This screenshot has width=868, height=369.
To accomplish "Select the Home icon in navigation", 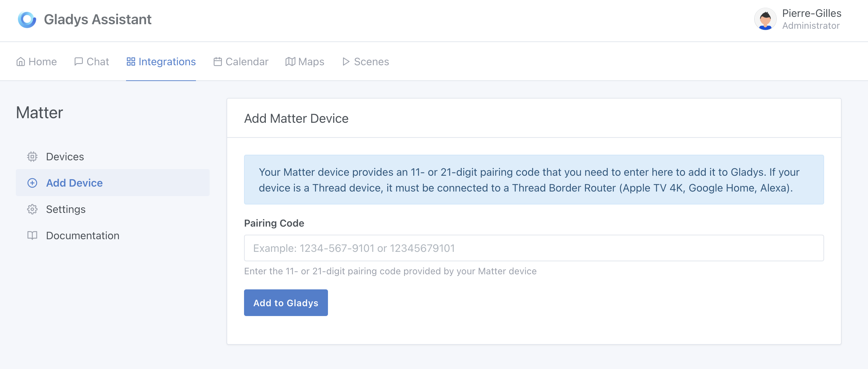I will [x=20, y=61].
